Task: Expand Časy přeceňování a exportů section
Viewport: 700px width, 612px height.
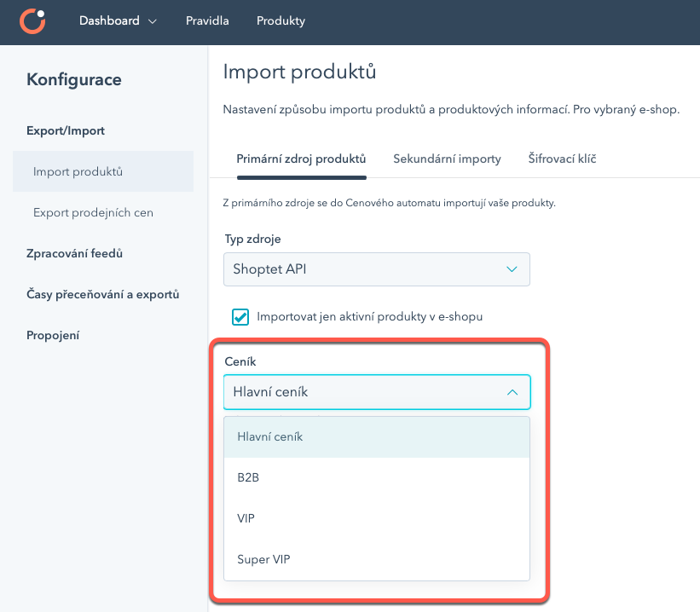Action: click(x=103, y=294)
